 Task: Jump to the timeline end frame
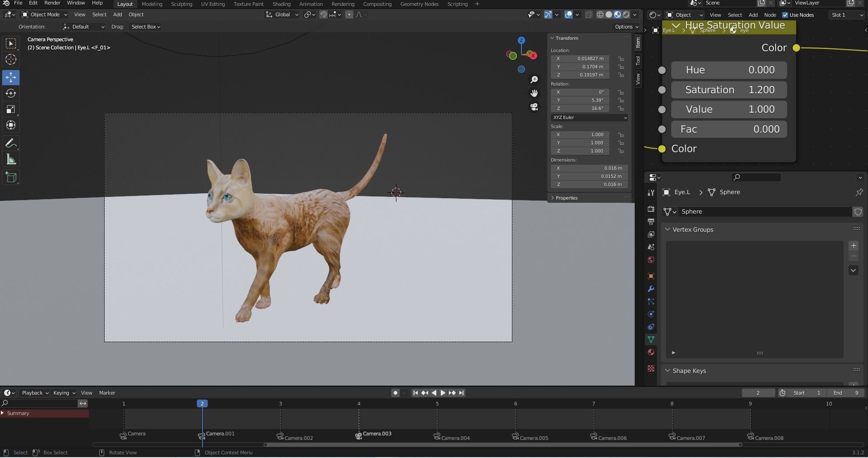coord(461,393)
